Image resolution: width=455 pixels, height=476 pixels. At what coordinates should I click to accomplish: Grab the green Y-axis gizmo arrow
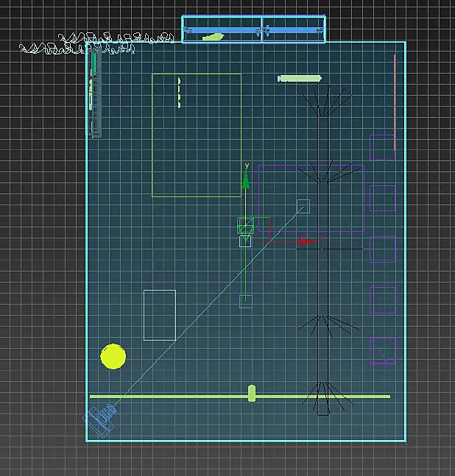(x=246, y=180)
